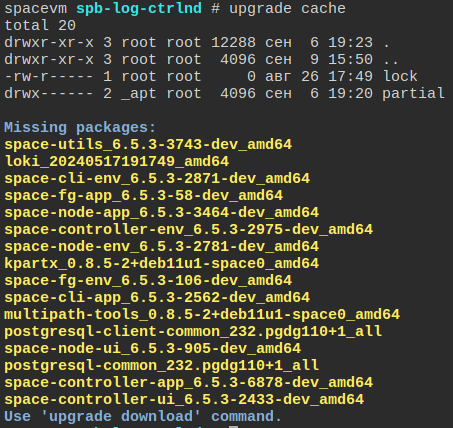The image size is (453, 428).
Task: Click the spb-log-ctrlnd hostname in prompt
Action: (139, 8)
